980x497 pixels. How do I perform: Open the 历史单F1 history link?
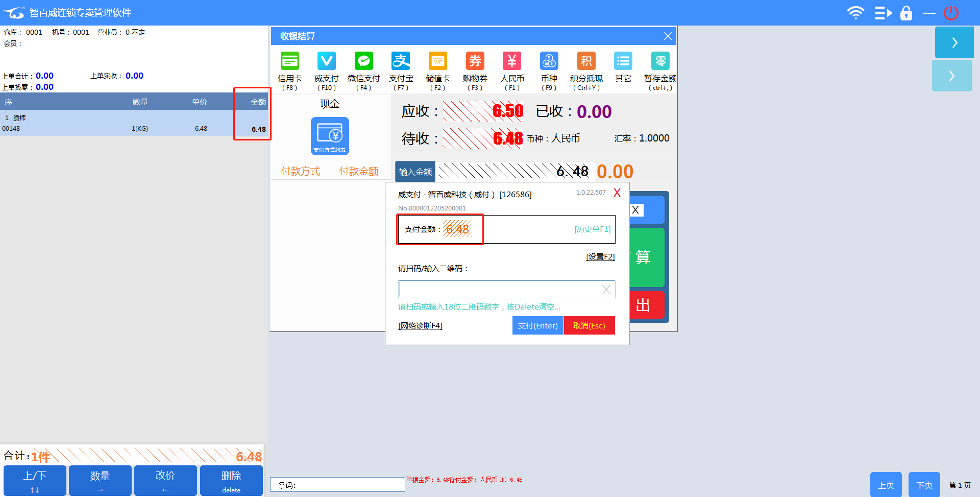coord(592,229)
